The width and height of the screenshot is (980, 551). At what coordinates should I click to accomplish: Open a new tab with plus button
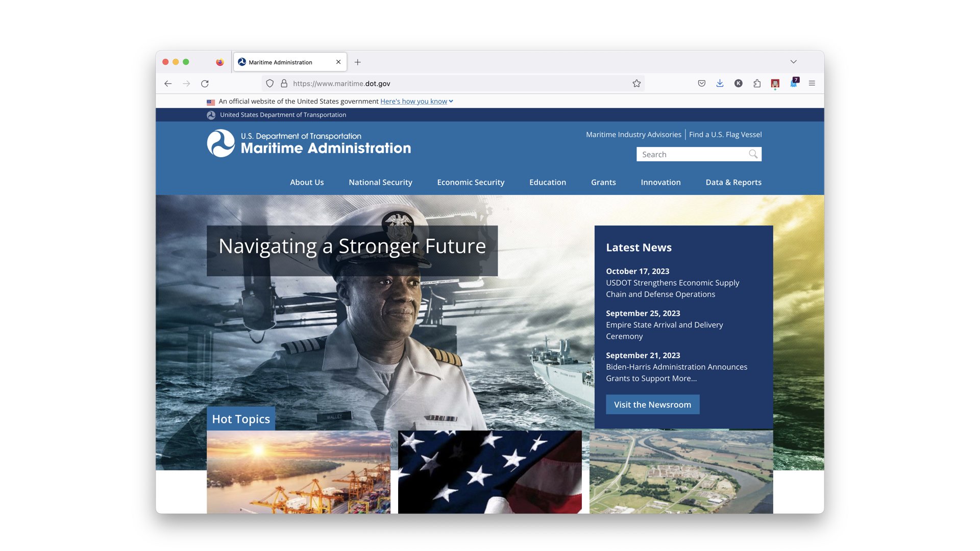pyautogui.click(x=358, y=62)
